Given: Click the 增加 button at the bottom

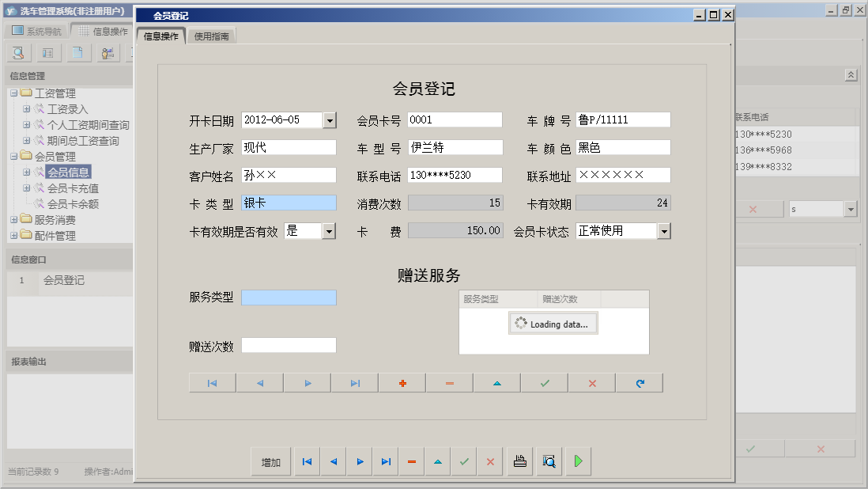Looking at the screenshot, I should click(270, 461).
